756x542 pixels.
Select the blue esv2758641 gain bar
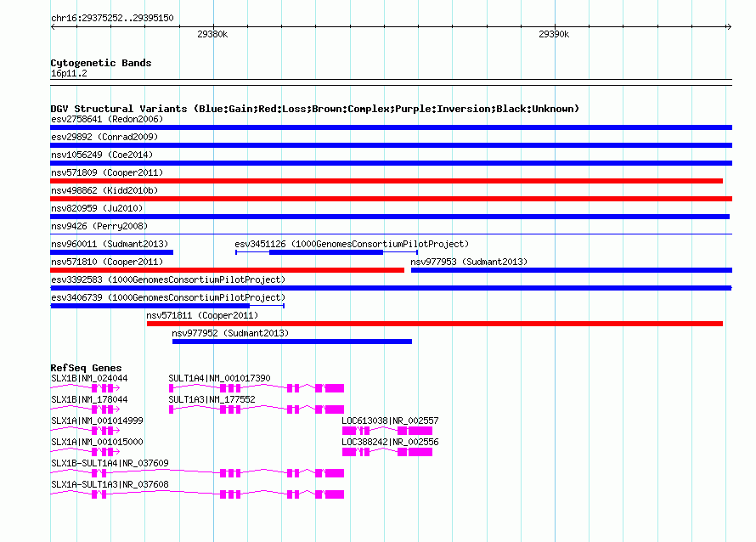tap(391, 127)
